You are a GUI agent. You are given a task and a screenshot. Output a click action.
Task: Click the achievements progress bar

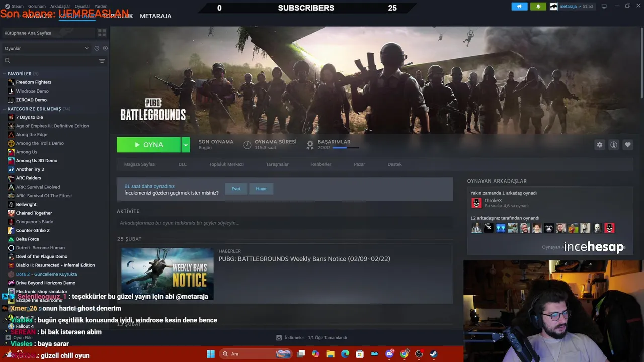[346, 148]
